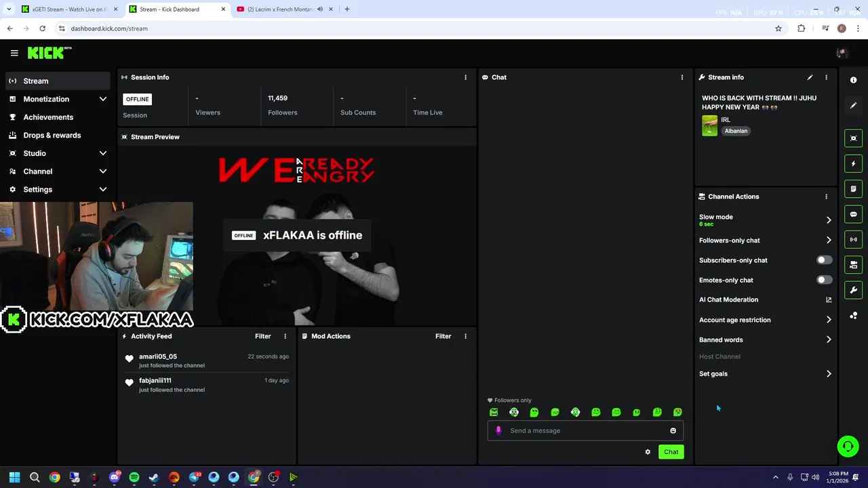Toggle the document widget in right rail
The height and width of the screenshot is (488, 868).
[x=853, y=189]
